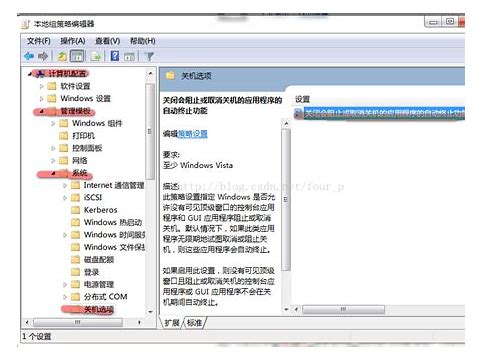
Task: Click the policy setting icon in list
Action: 298,113
